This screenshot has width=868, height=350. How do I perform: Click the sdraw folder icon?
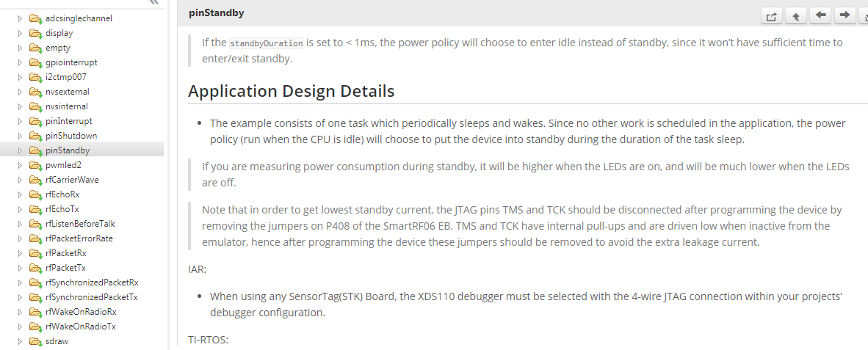(x=35, y=341)
